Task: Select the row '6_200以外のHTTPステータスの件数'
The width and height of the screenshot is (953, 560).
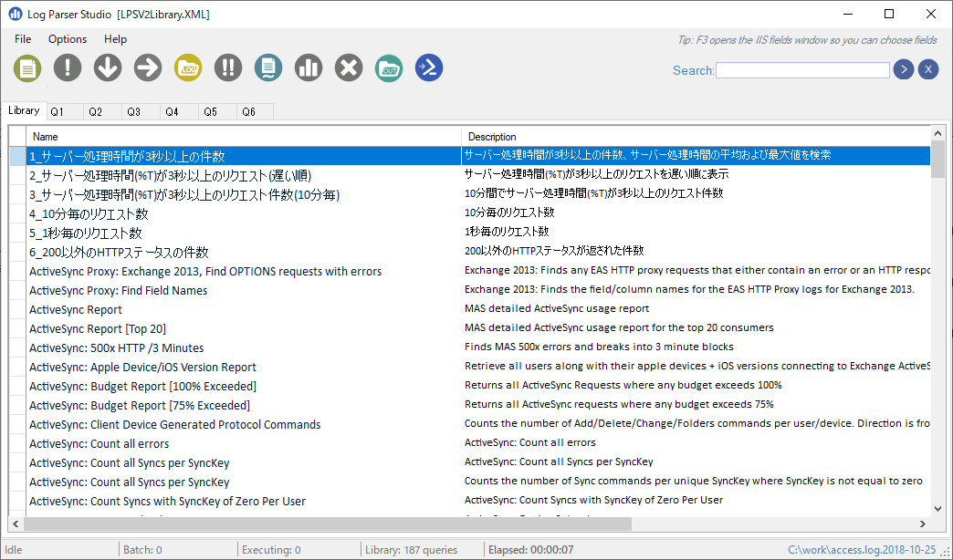Action: pyautogui.click(x=469, y=252)
